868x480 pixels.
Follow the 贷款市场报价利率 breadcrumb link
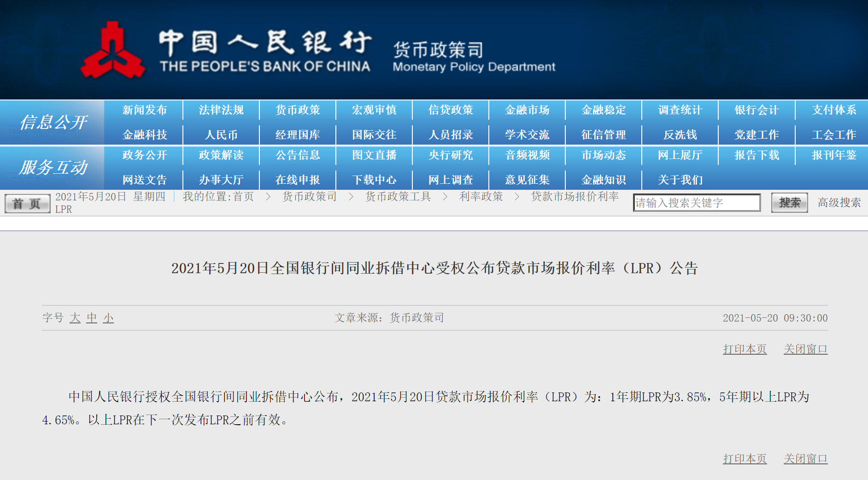575,197
